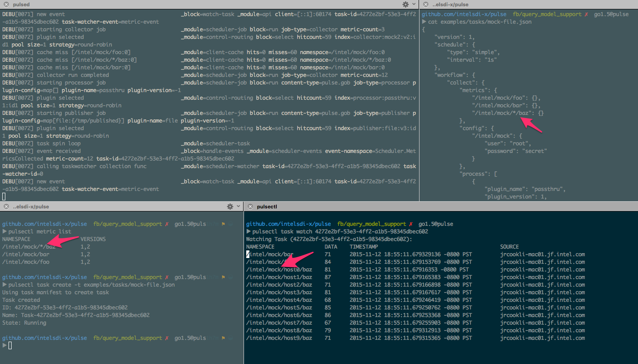Click the SOURCE column header
Screen dimensions: 638x364
510,247
